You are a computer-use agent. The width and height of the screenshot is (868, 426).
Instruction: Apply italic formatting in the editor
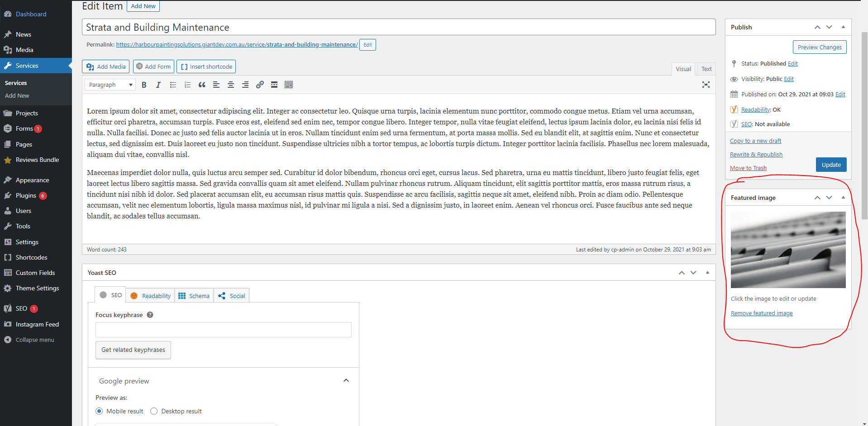point(158,85)
